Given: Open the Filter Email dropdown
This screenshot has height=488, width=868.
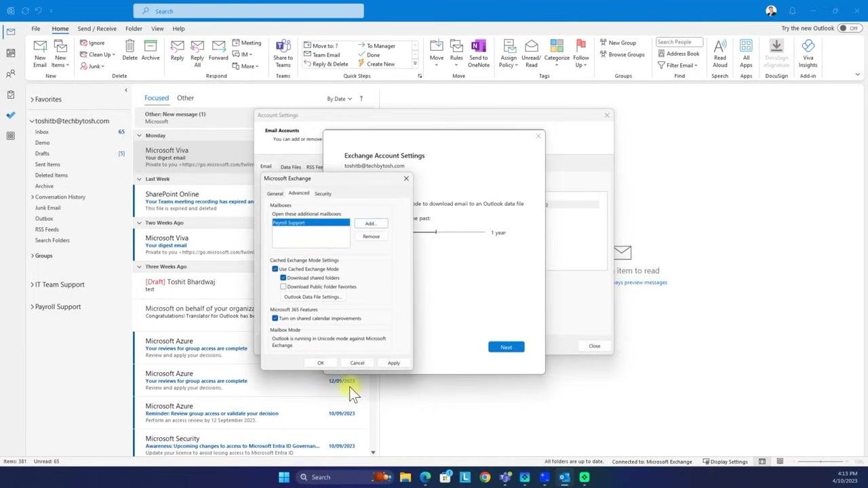Looking at the screenshot, I should point(678,65).
